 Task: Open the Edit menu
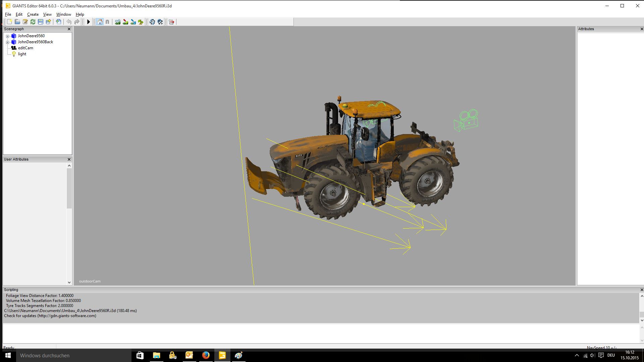(x=19, y=14)
